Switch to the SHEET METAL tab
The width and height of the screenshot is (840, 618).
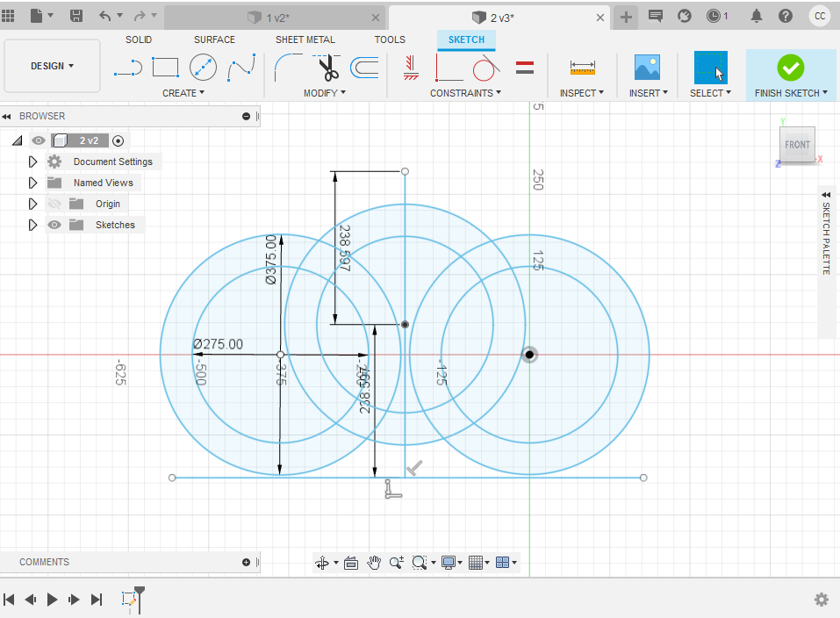pyautogui.click(x=305, y=40)
